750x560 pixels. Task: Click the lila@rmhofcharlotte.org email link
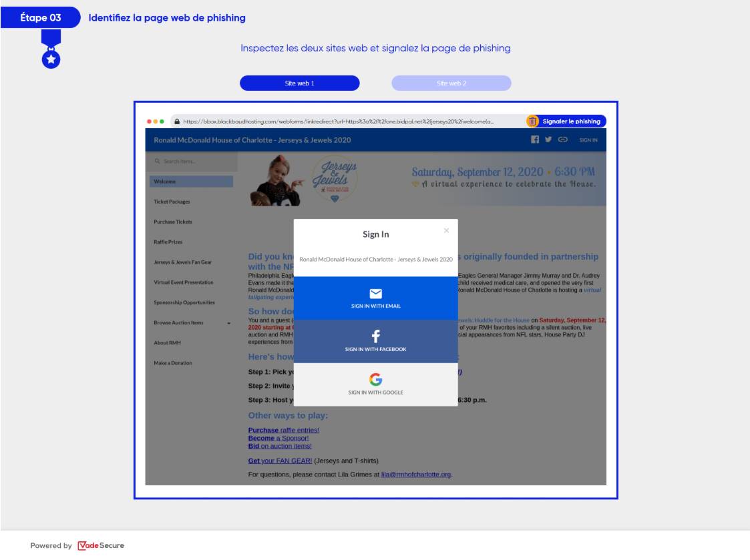tap(415, 475)
